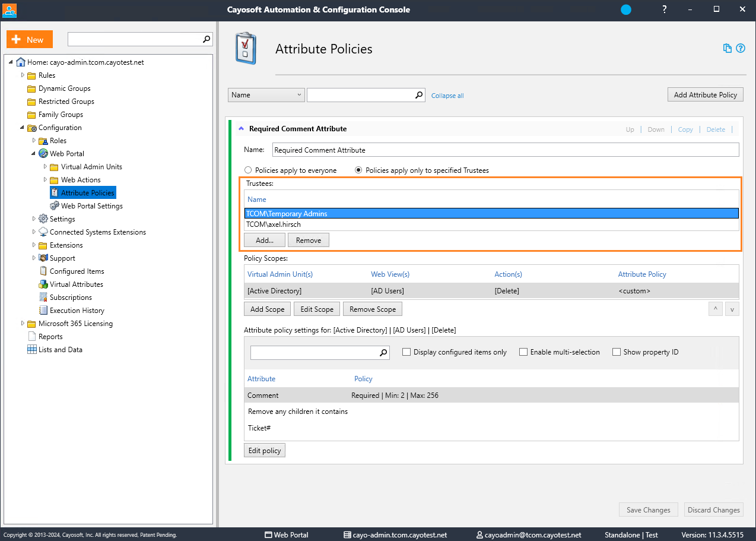Click the Reports document icon

point(32,337)
